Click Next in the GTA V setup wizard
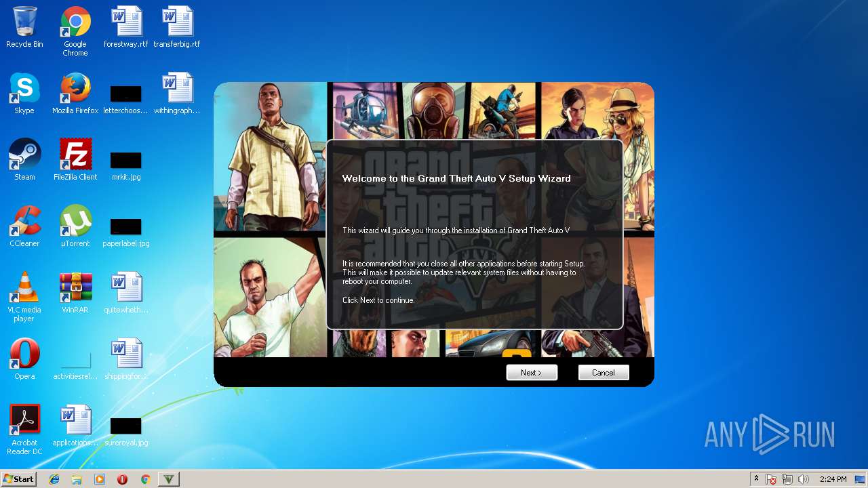This screenshot has width=868, height=488. pos(532,373)
